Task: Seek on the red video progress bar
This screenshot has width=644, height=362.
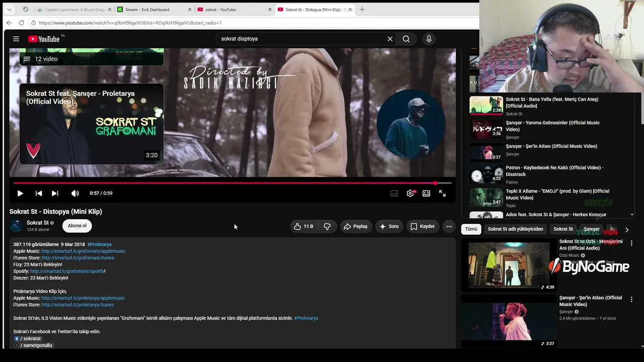Action: tap(232, 183)
